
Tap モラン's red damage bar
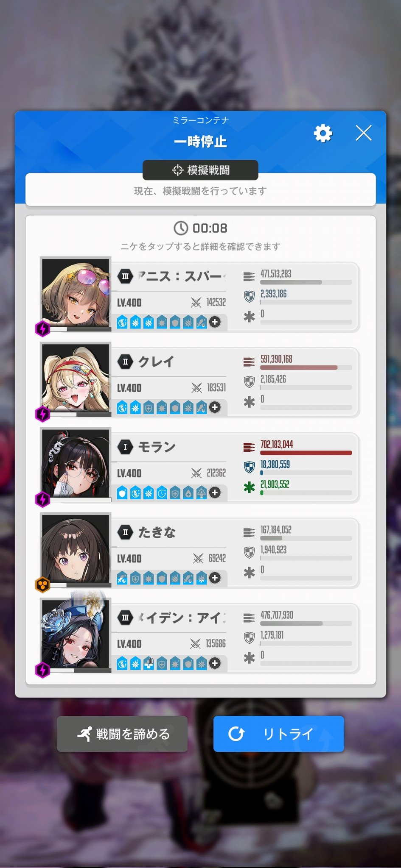[x=306, y=453]
